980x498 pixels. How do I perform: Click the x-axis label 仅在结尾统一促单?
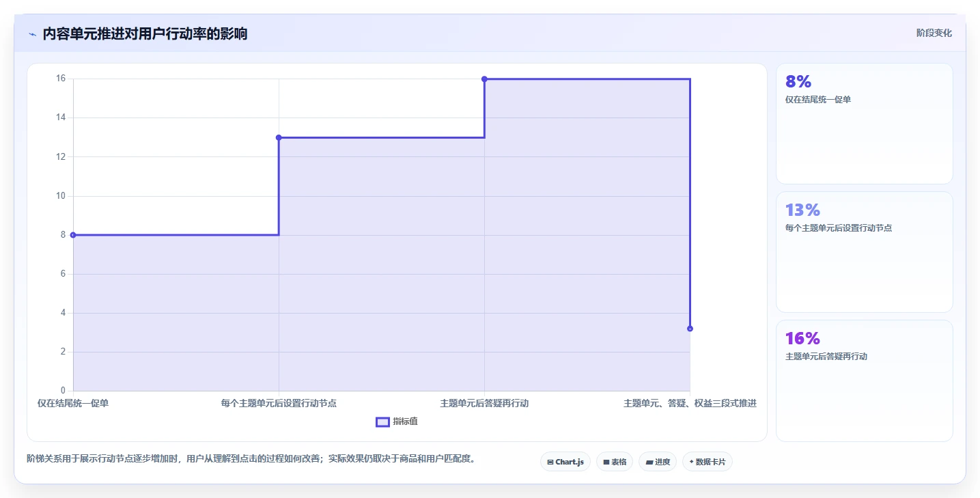click(73, 403)
